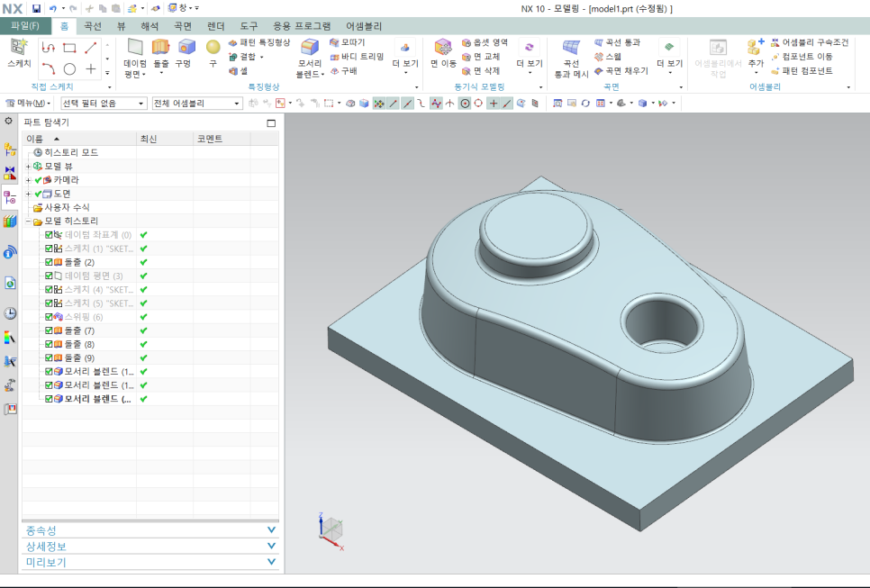Click the view triad orientation cube
This screenshot has height=588, width=870.
[332, 529]
